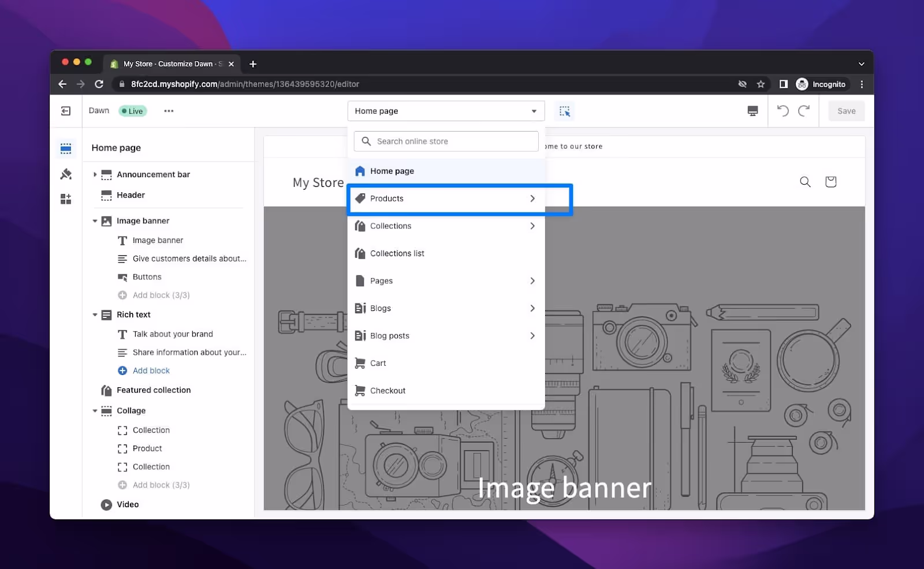Switch the preview to desktop view icon

(752, 111)
